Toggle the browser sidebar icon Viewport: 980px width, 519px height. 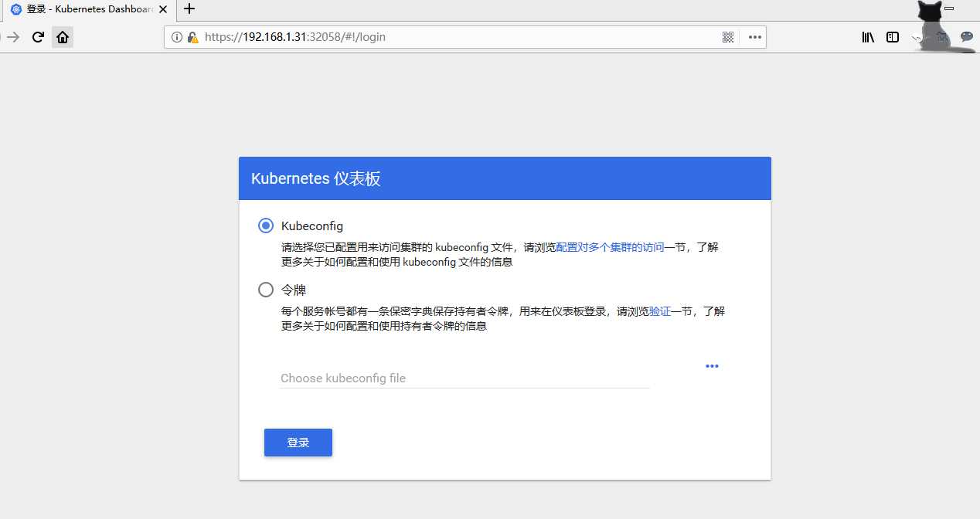(893, 37)
